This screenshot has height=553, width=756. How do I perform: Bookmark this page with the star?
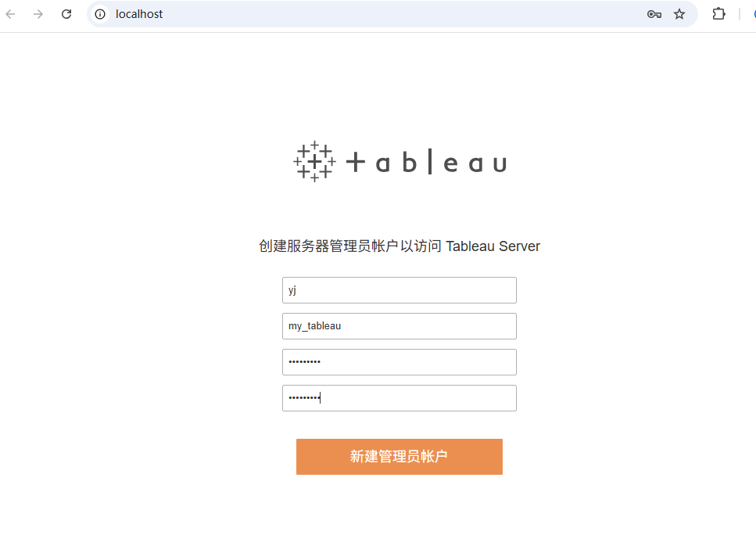[679, 14]
